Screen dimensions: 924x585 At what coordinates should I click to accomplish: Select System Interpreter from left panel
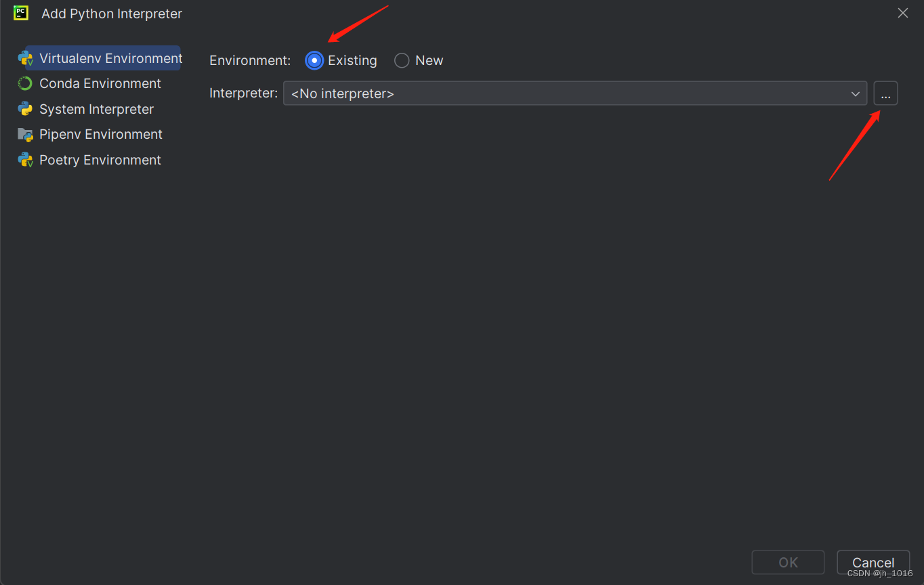coord(96,109)
